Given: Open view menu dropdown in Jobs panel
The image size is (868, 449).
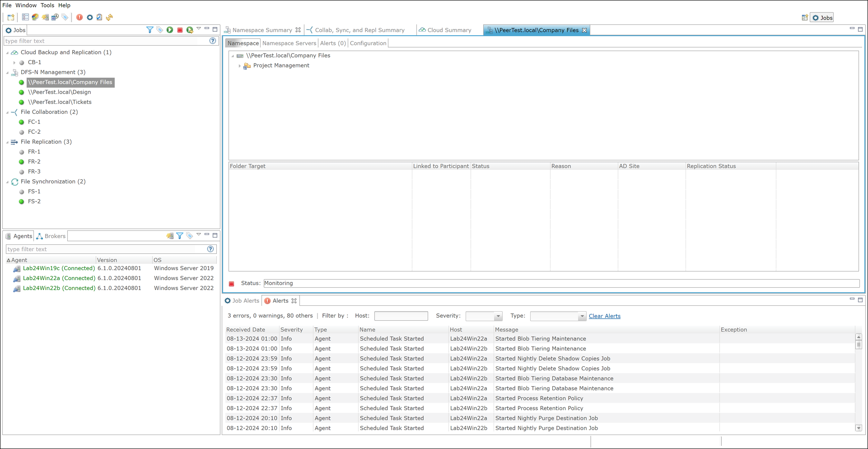Looking at the screenshot, I should point(199,29).
